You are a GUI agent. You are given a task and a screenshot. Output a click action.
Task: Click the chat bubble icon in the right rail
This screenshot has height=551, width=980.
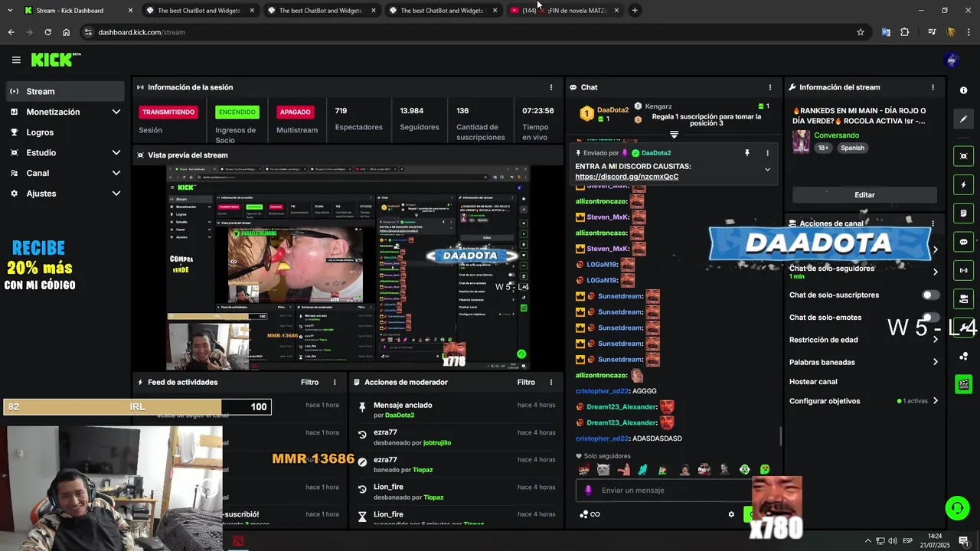(x=963, y=242)
